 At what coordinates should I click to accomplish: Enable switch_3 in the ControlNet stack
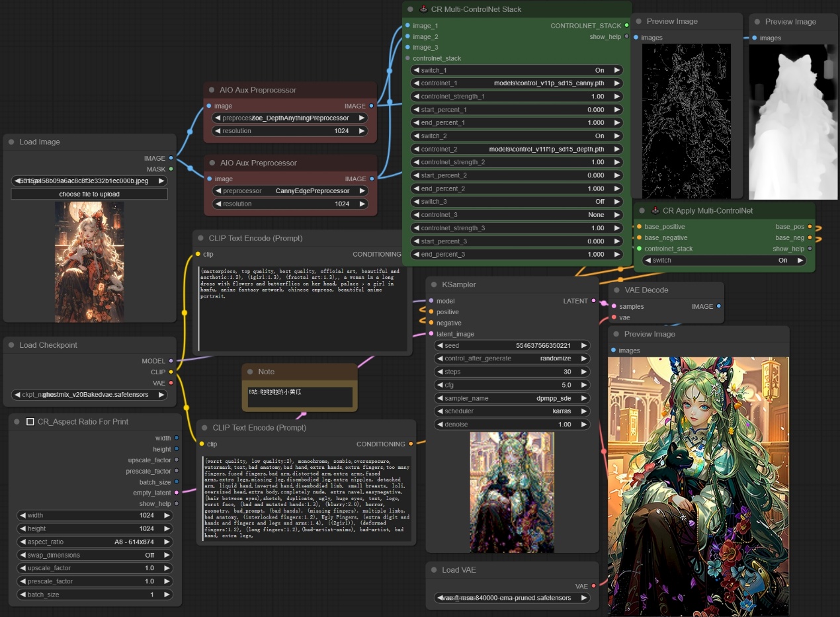(517, 202)
